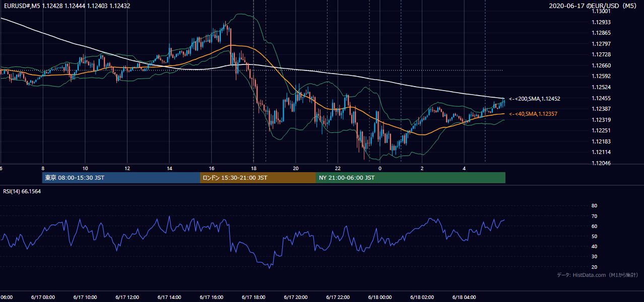This screenshot has width=644, height=302.
Task: Click the 6/18 04:00 bottom time label
Action: click(x=465, y=297)
